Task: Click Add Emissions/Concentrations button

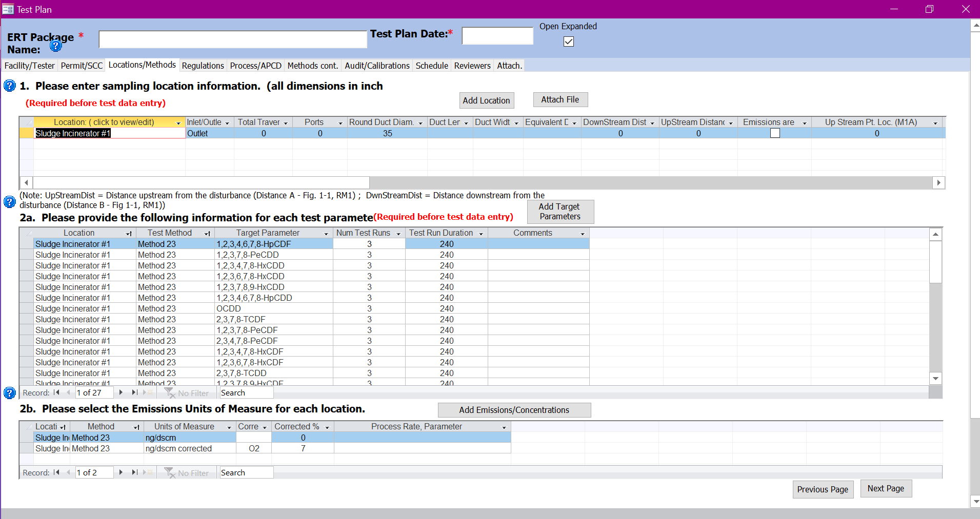Action: click(x=514, y=410)
